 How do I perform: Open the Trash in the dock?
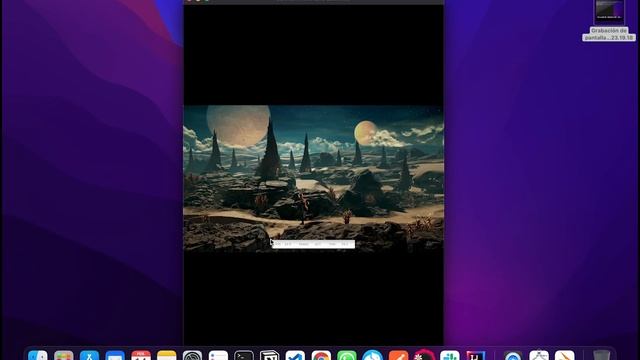601,355
